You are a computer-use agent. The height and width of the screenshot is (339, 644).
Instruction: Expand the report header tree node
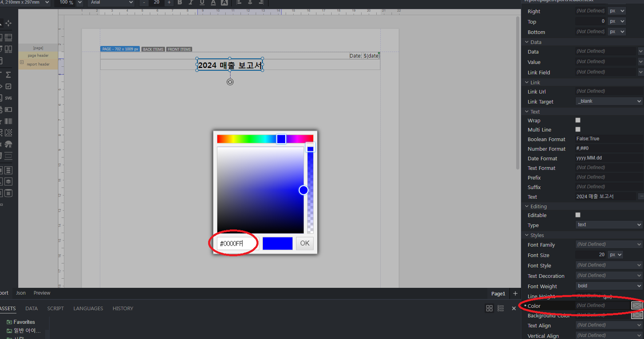22,62
